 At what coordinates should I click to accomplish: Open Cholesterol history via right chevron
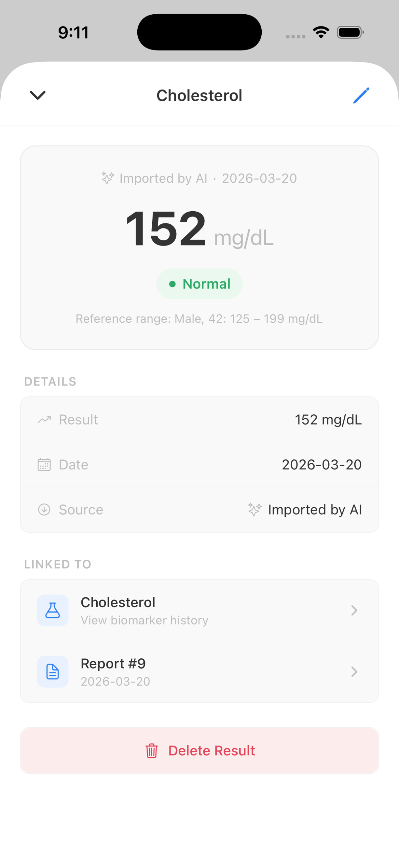pyautogui.click(x=354, y=610)
